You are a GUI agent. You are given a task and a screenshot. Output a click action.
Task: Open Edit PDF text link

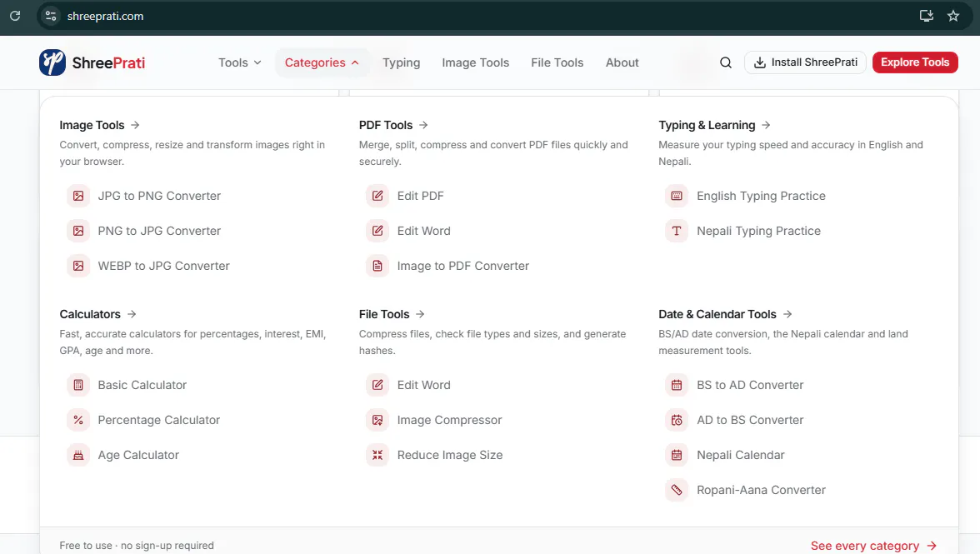[x=421, y=196]
